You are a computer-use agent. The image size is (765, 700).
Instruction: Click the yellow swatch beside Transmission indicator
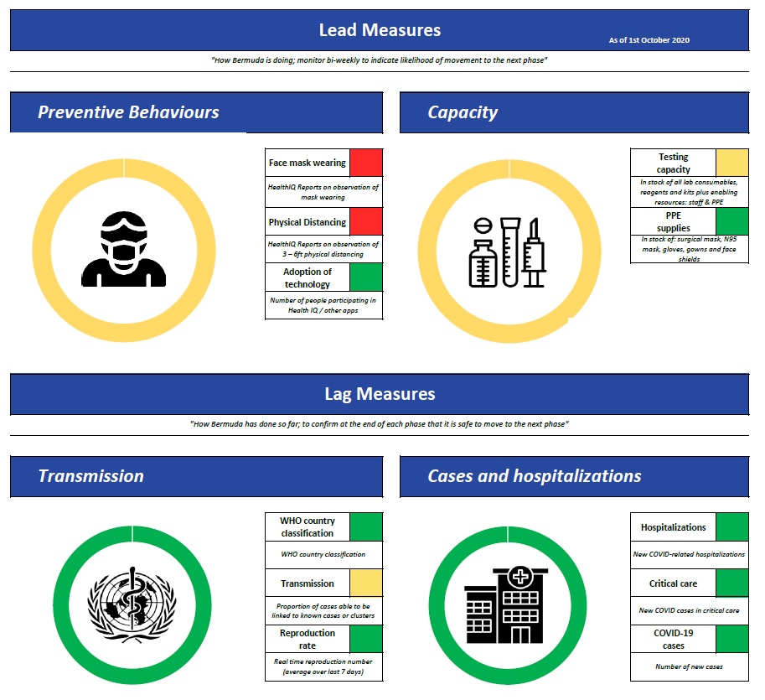tap(366, 583)
